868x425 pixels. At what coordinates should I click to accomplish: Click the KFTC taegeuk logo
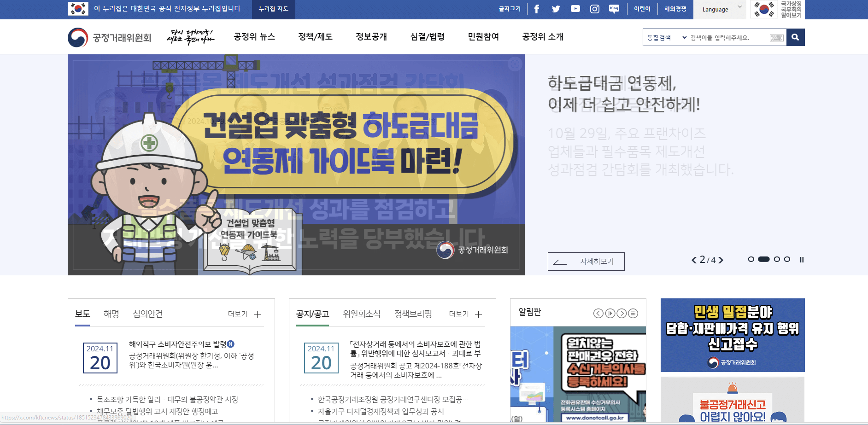coord(77,37)
